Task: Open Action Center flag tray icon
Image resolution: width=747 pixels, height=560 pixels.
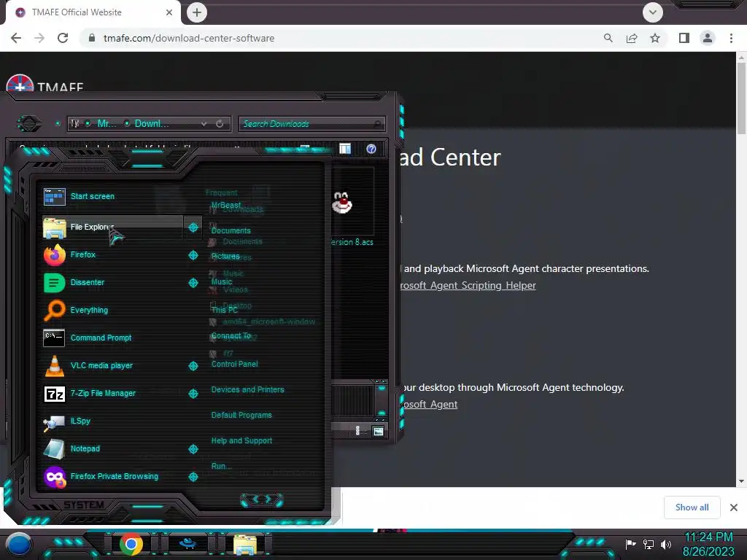Action: tap(631, 544)
